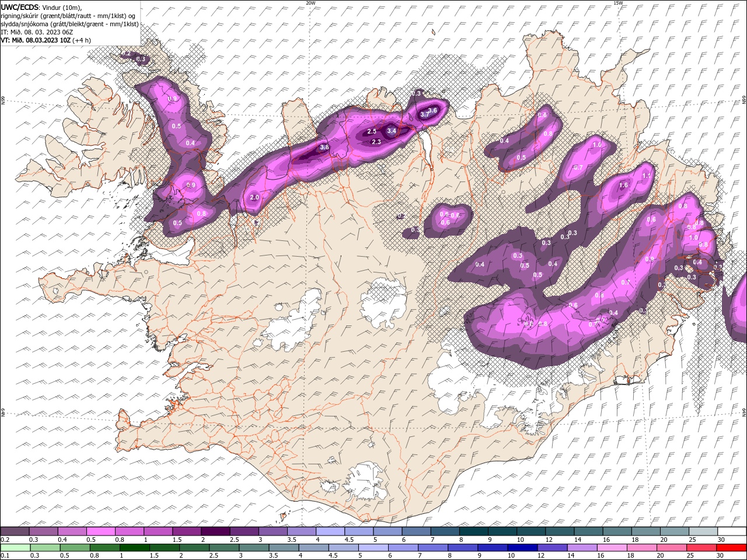The width and height of the screenshot is (747, 560).
Task: Click the 0.1 label of the rain legend
Action: 4,556
